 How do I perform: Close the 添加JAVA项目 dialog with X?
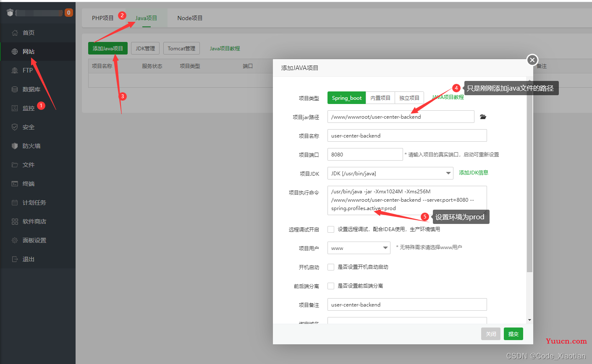(x=532, y=60)
